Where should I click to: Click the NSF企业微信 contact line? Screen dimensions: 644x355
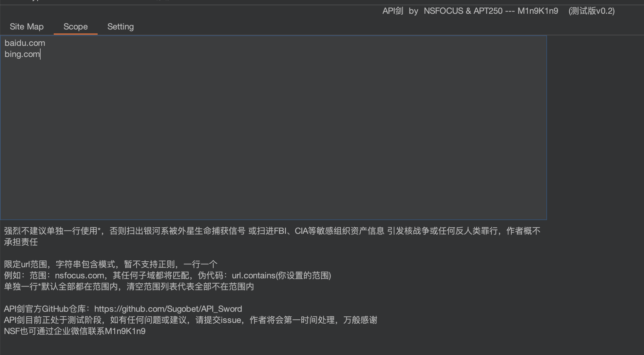click(75, 331)
